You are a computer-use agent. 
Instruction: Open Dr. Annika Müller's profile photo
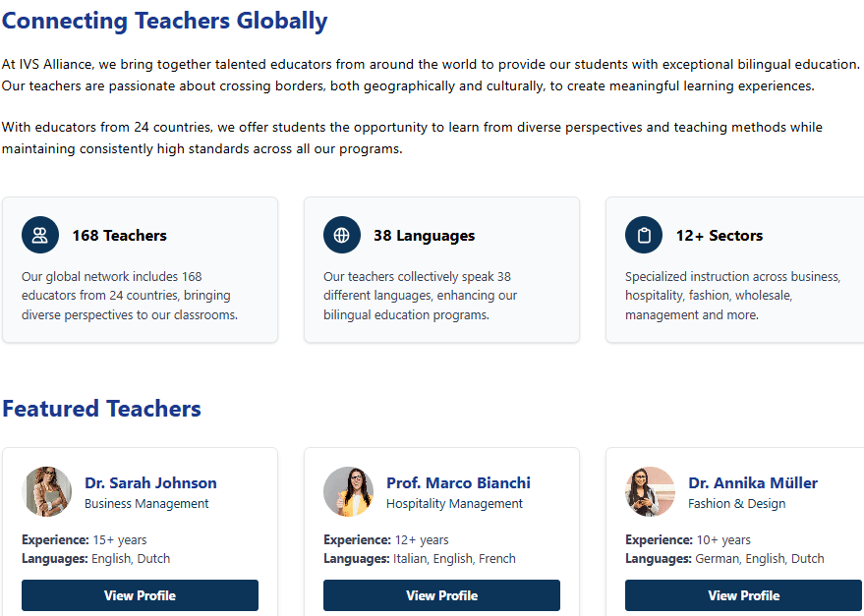point(650,491)
